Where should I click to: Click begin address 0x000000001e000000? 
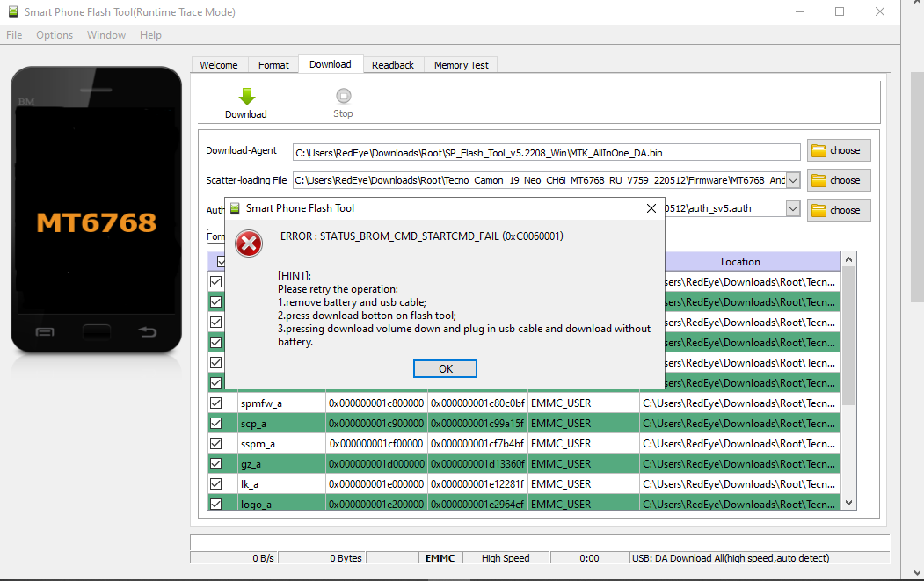click(376, 484)
